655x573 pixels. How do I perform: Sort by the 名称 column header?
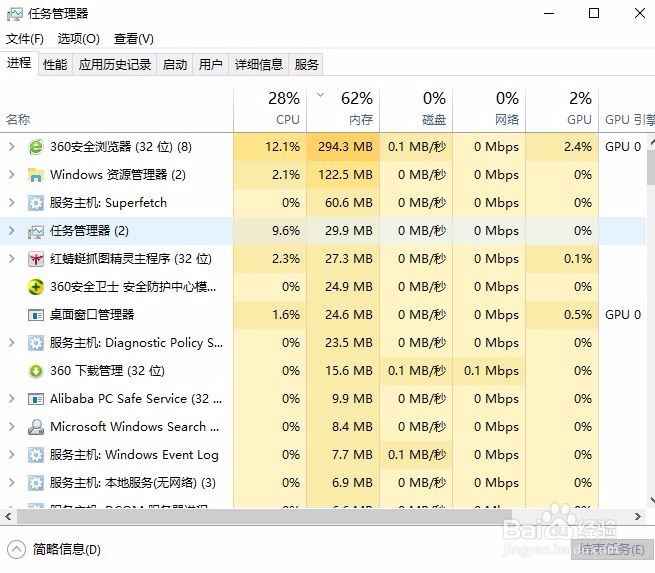click(117, 109)
